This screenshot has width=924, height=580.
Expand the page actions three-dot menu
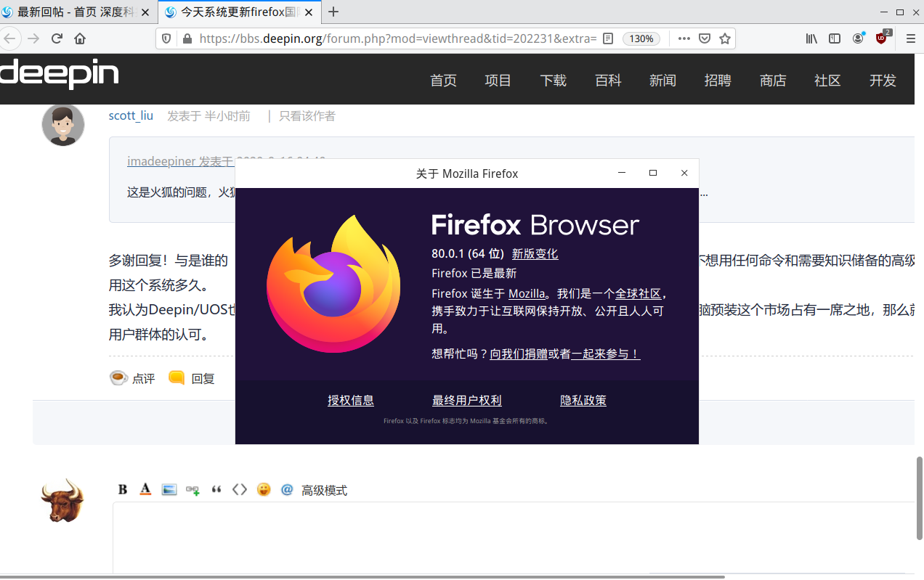pos(684,38)
